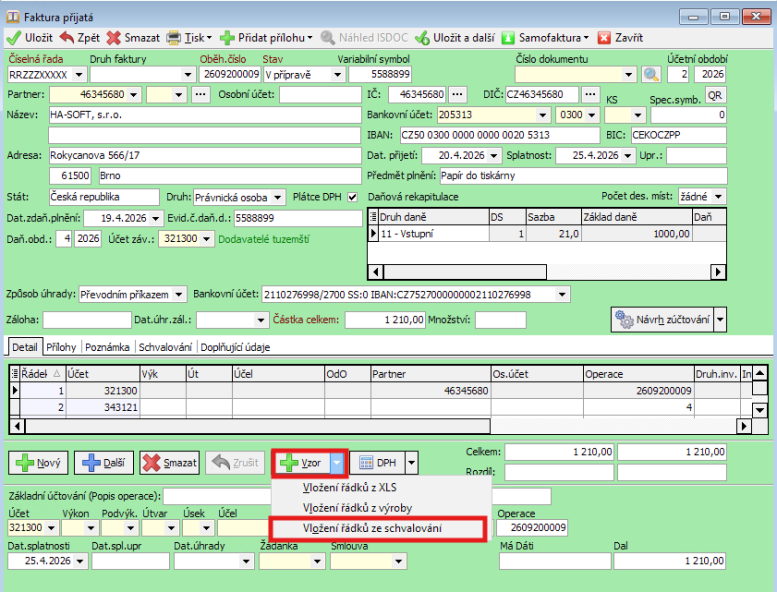
Task: Expand the Účet záv. dropdown
Action: (x=206, y=238)
